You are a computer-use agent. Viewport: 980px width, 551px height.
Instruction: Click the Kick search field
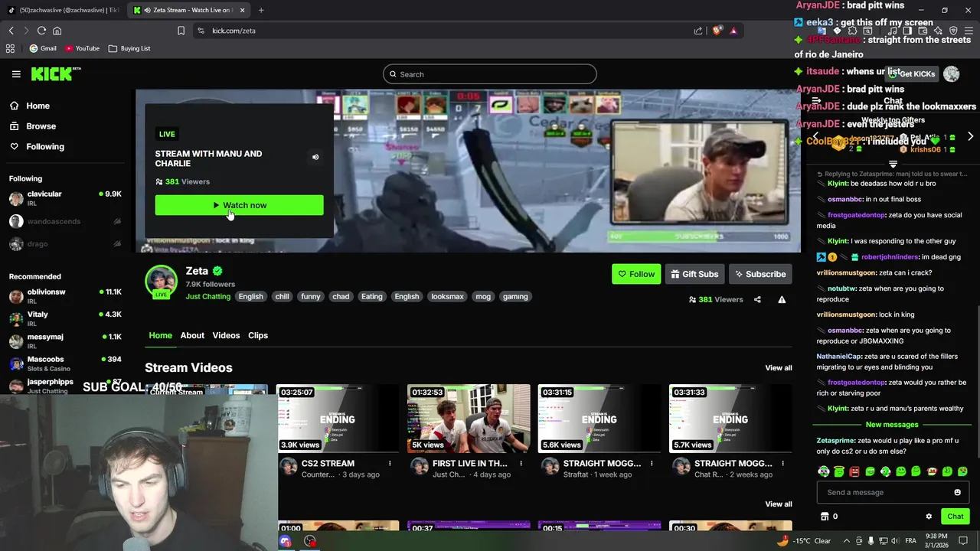pyautogui.click(x=490, y=74)
